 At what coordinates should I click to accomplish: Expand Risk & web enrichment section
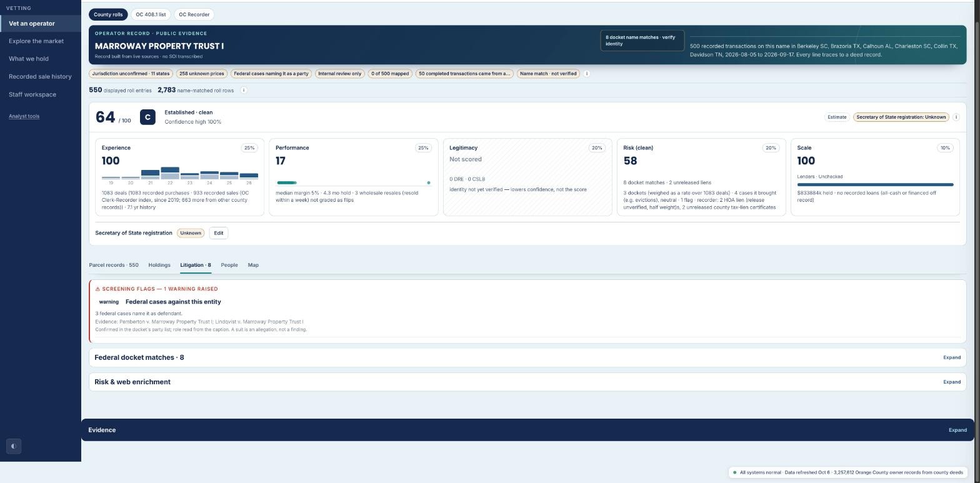coord(951,382)
